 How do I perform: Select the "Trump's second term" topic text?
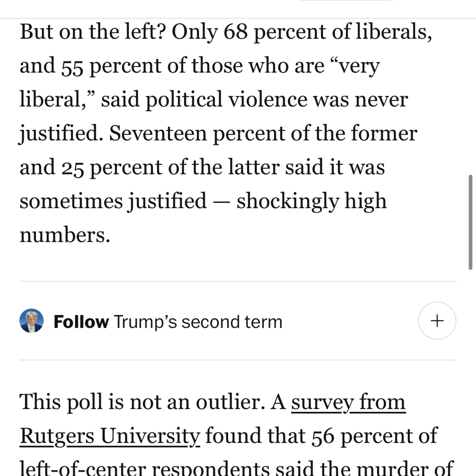198,322
